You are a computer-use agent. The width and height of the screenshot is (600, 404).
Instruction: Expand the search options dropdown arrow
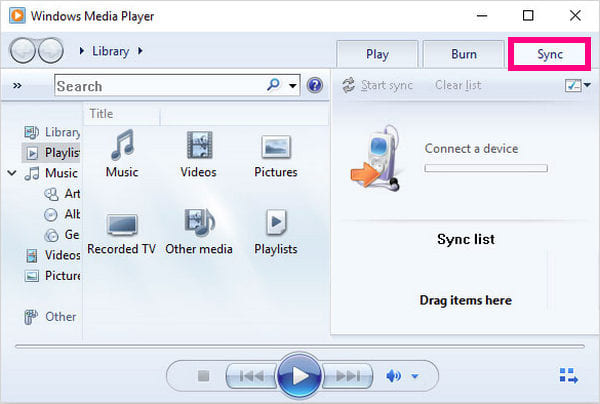tap(293, 86)
